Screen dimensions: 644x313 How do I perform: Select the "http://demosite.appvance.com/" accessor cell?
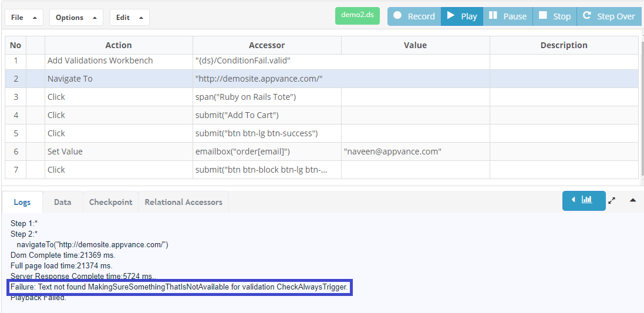coord(267,79)
